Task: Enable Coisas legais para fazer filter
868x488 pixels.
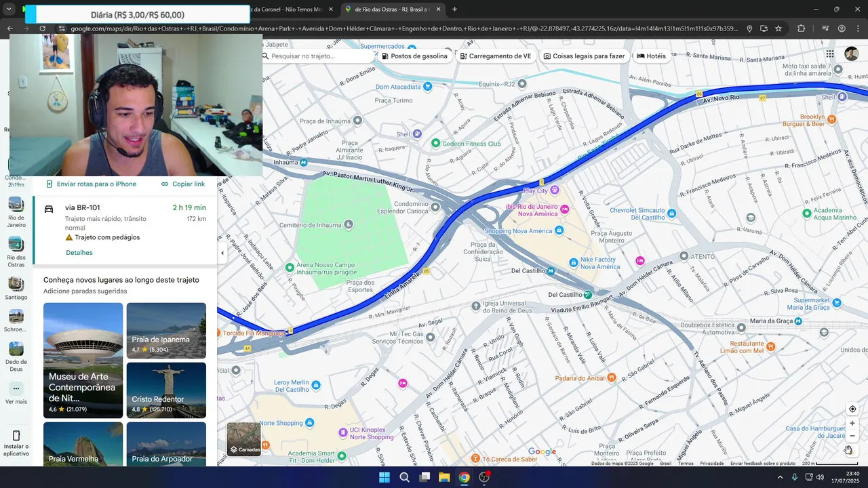Action: coord(584,56)
